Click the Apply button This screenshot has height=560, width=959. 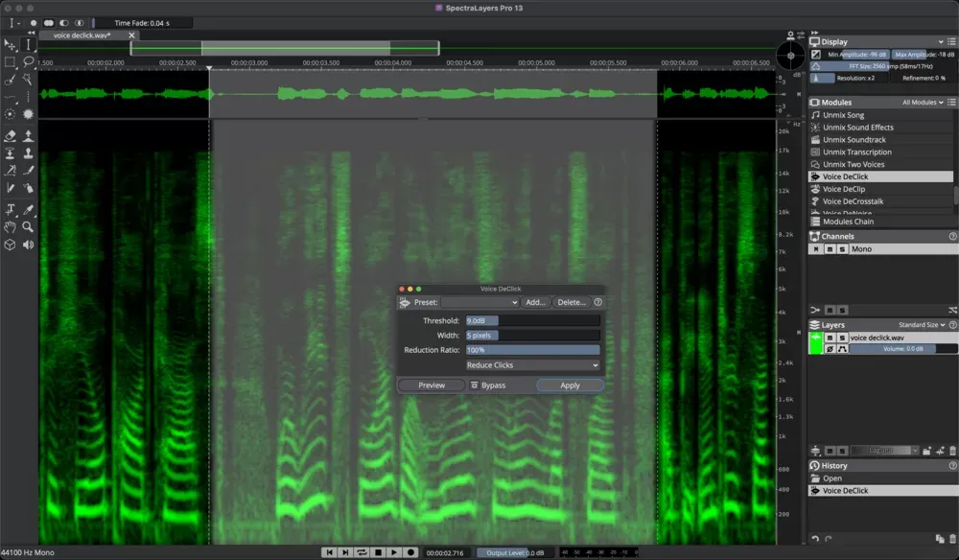coord(570,385)
